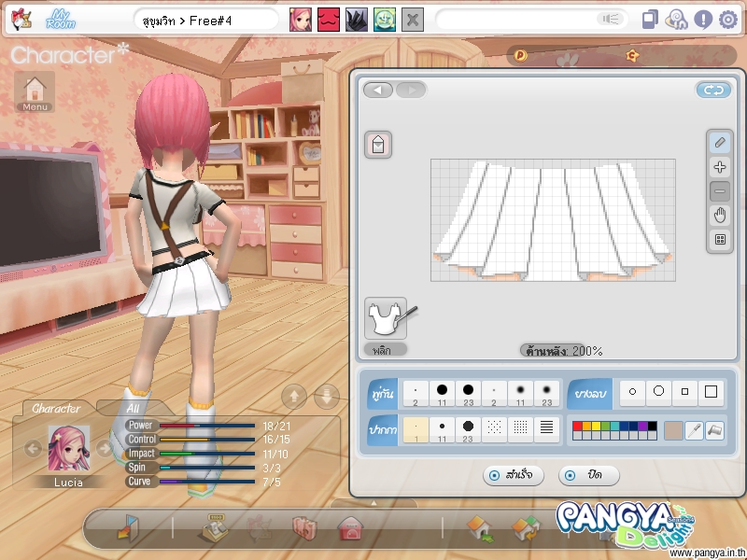
Task: Open the pink suitcase inventory icon
Action: (304, 528)
